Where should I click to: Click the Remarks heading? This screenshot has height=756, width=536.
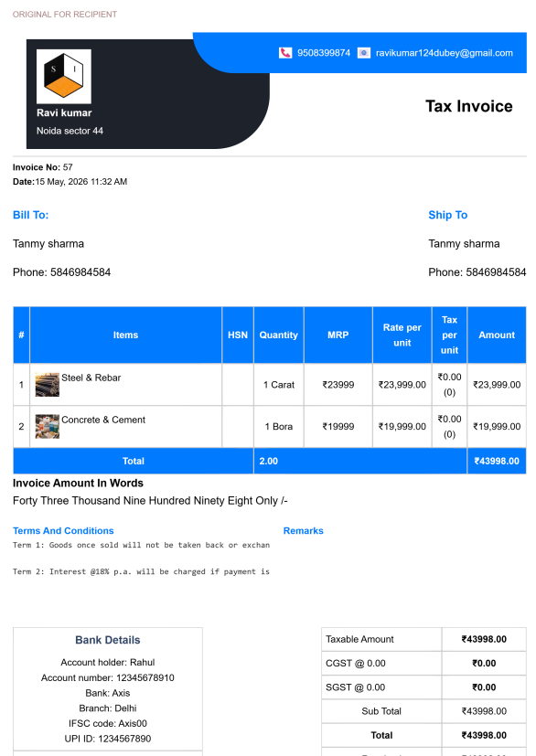point(303,531)
